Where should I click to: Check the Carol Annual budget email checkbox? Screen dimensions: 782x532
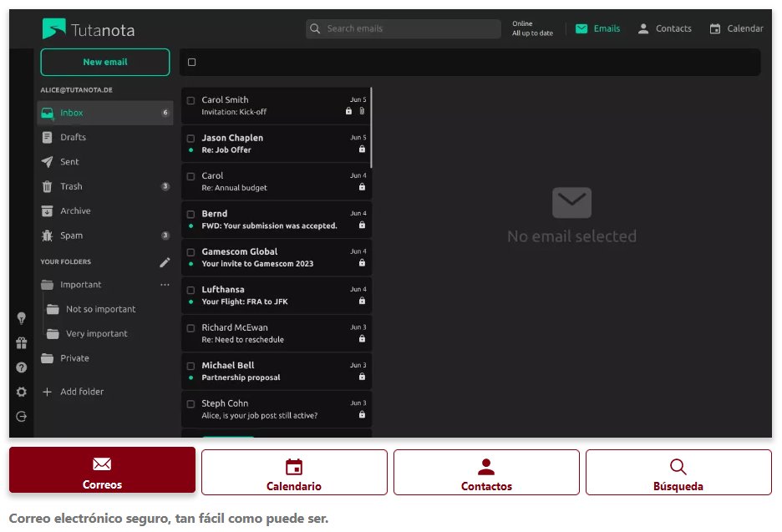190,176
